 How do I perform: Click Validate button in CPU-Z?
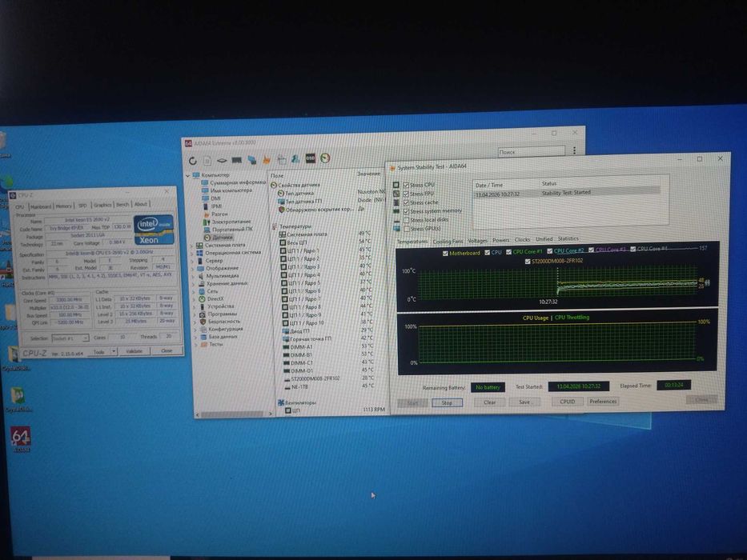134,351
